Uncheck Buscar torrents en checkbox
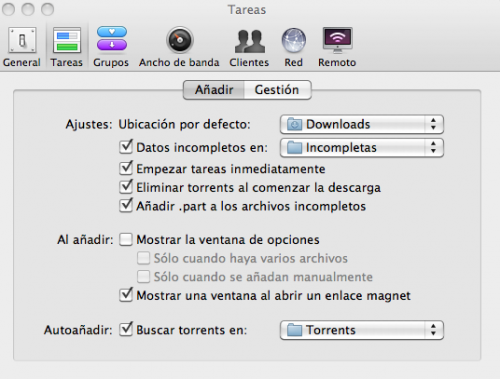 (x=126, y=329)
